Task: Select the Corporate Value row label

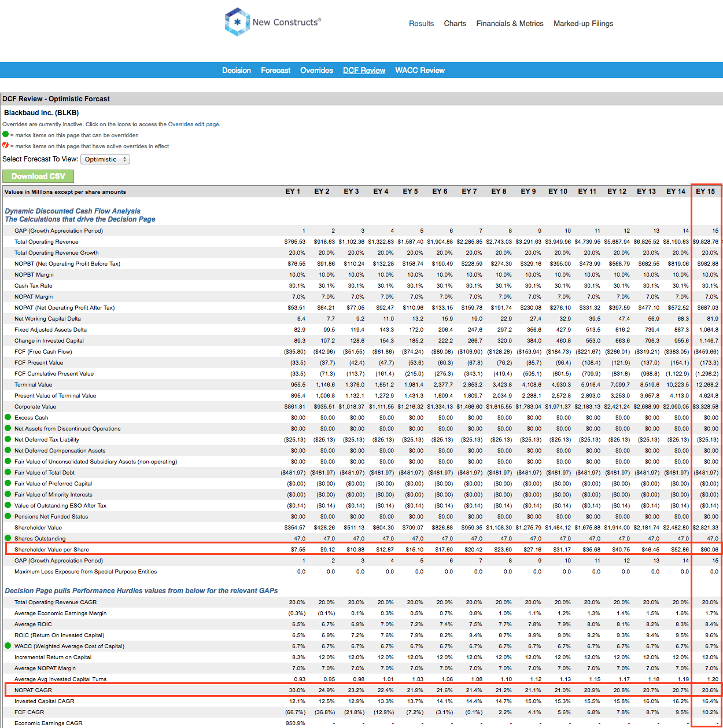Action: point(35,407)
